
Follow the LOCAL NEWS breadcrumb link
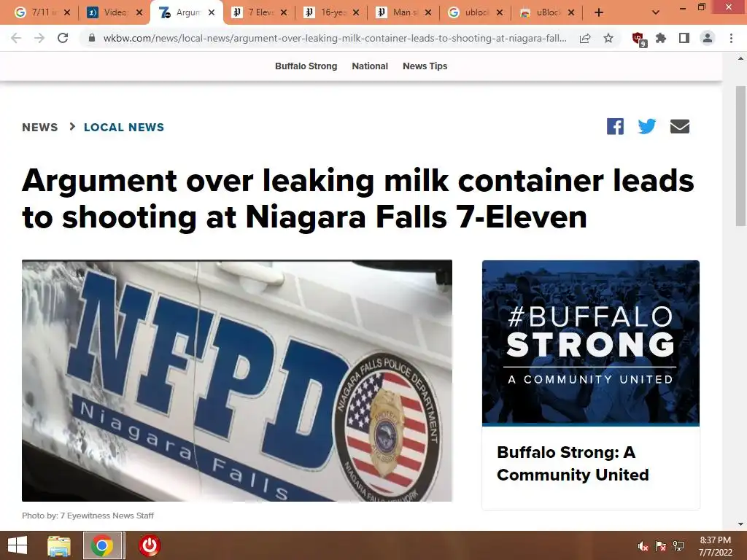(x=124, y=127)
